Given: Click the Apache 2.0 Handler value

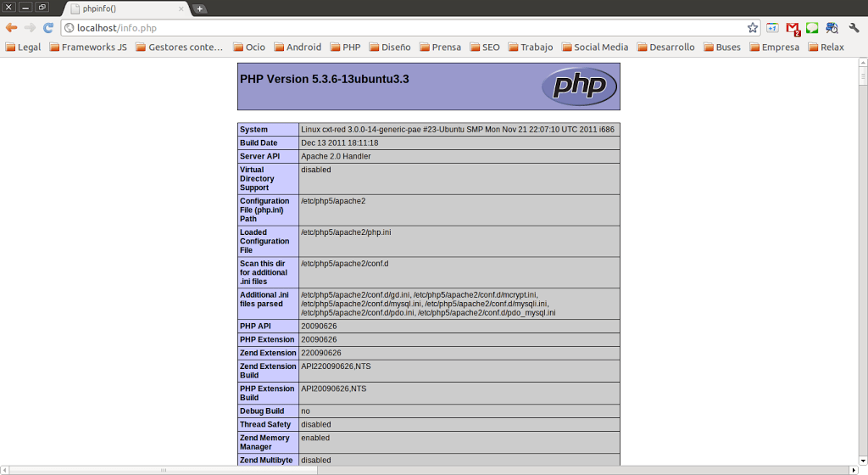Looking at the screenshot, I should pos(336,156).
